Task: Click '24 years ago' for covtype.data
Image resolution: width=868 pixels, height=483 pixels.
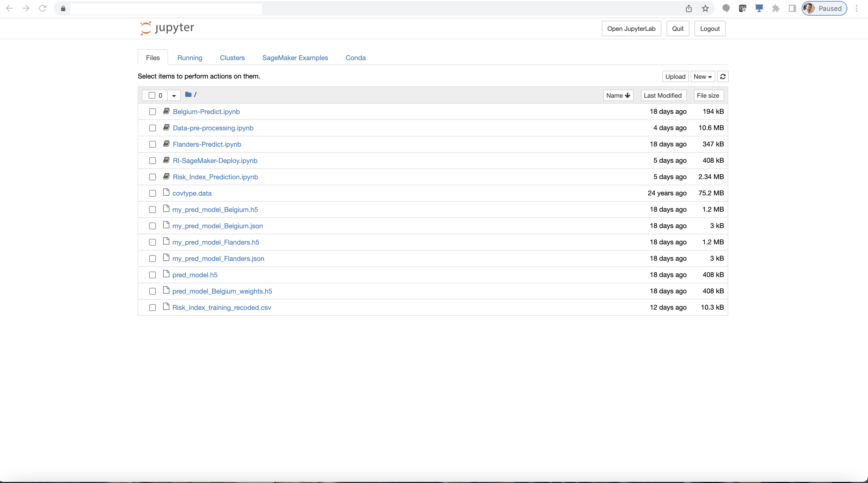Action: click(x=667, y=193)
